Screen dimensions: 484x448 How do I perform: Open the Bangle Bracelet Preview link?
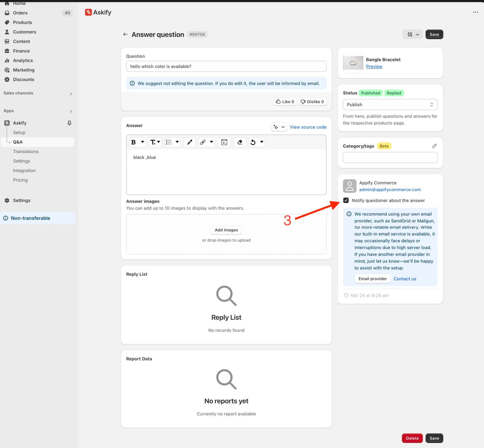coord(374,67)
